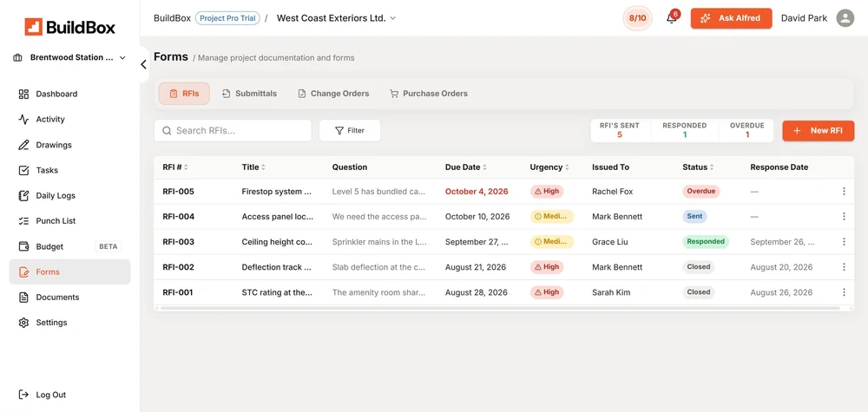
Task: Click Medium urgency badge for RFI-004
Action: pos(552,217)
